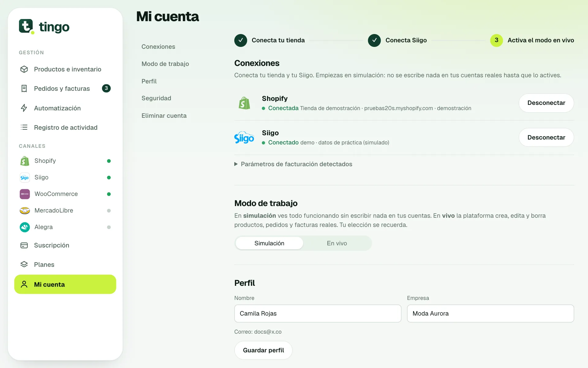588x368 pixels.
Task: Click the Pedidos y facturas receipt icon
Action: [x=24, y=89]
